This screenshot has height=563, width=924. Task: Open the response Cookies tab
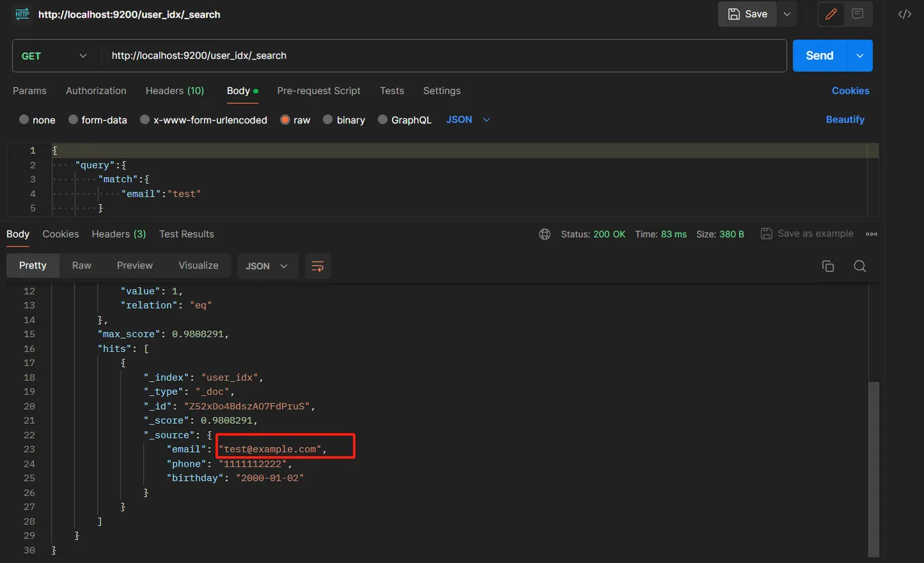(x=61, y=234)
